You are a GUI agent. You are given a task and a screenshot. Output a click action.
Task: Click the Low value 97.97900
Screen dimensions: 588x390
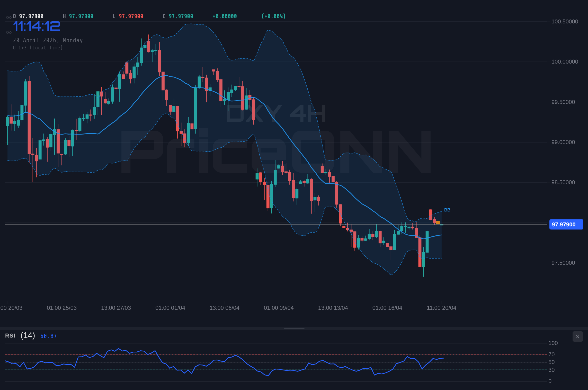[x=131, y=16]
